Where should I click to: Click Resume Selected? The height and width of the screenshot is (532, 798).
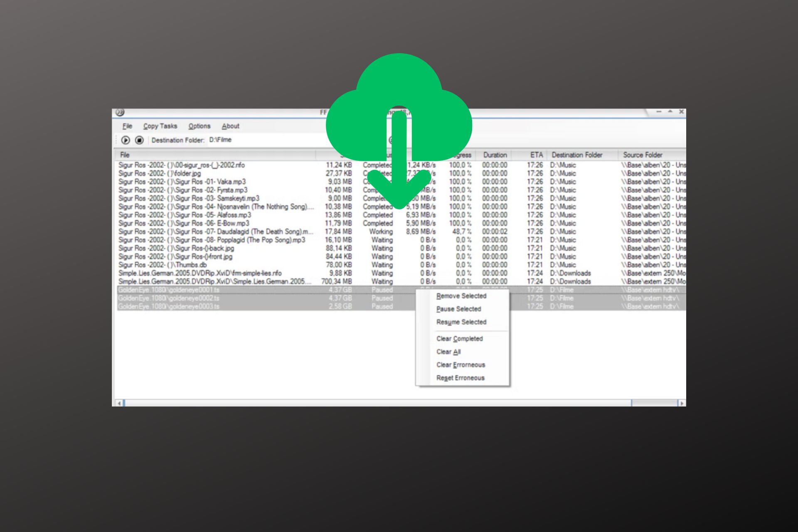(x=461, y=322)
